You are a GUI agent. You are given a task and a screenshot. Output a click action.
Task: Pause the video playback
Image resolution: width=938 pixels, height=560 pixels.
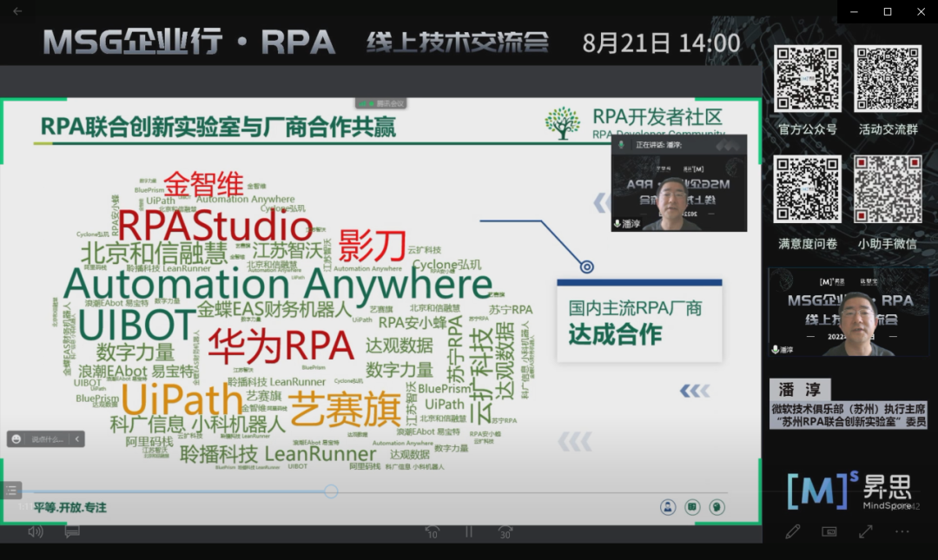[469, 531]
